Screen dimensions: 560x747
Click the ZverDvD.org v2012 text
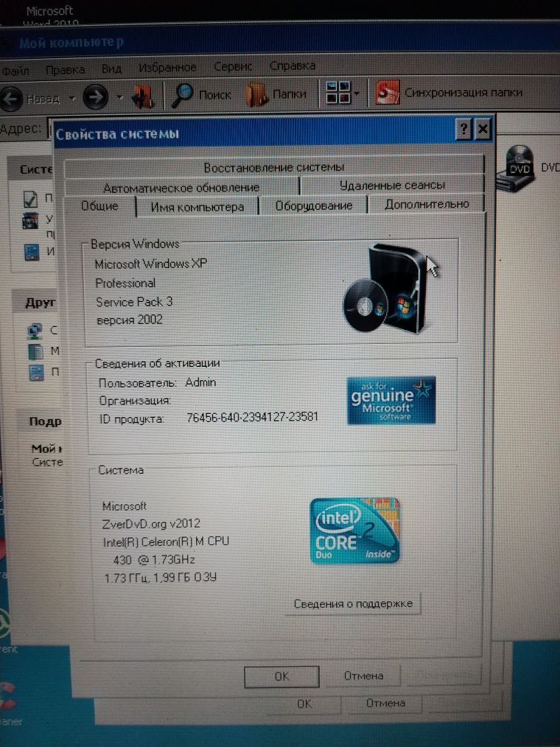click(x=151, y=524)
